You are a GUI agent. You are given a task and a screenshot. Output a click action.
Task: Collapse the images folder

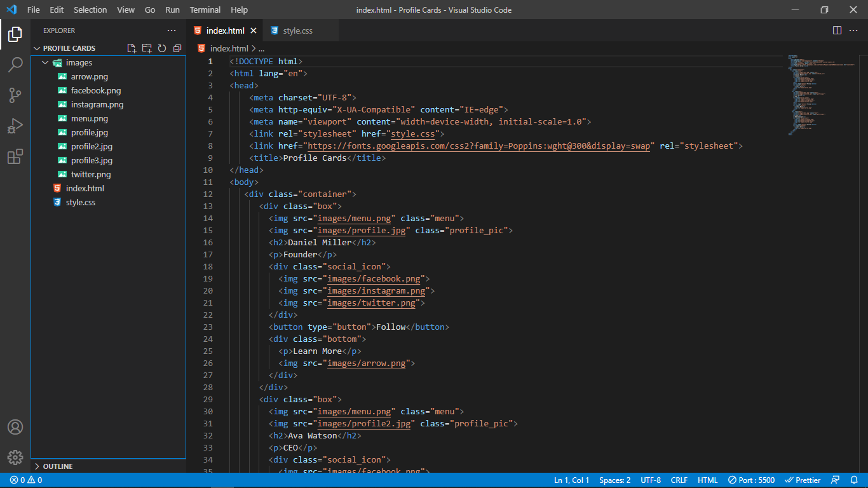coord(44,62)
